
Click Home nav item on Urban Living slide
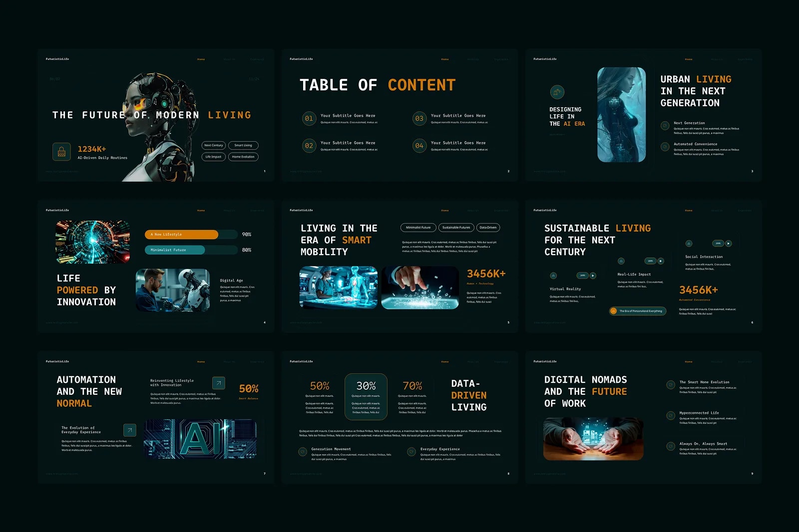point(689,59)
